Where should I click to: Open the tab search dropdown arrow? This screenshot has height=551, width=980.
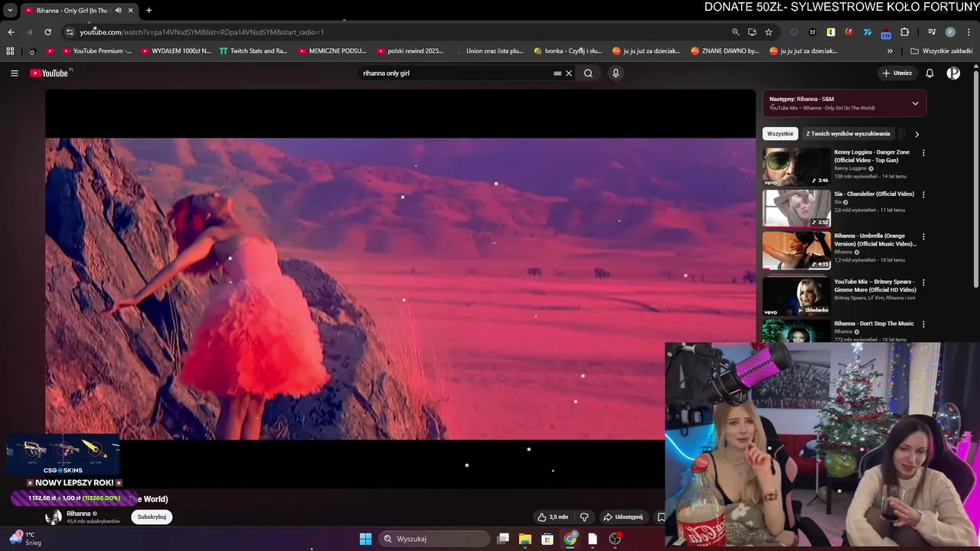[10, 11]
